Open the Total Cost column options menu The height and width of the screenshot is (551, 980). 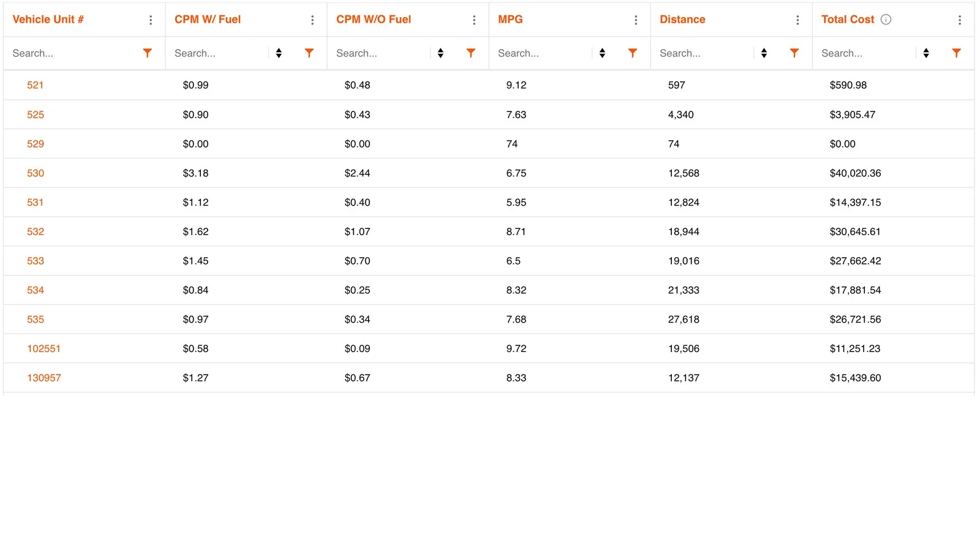[x=960, y=20]
